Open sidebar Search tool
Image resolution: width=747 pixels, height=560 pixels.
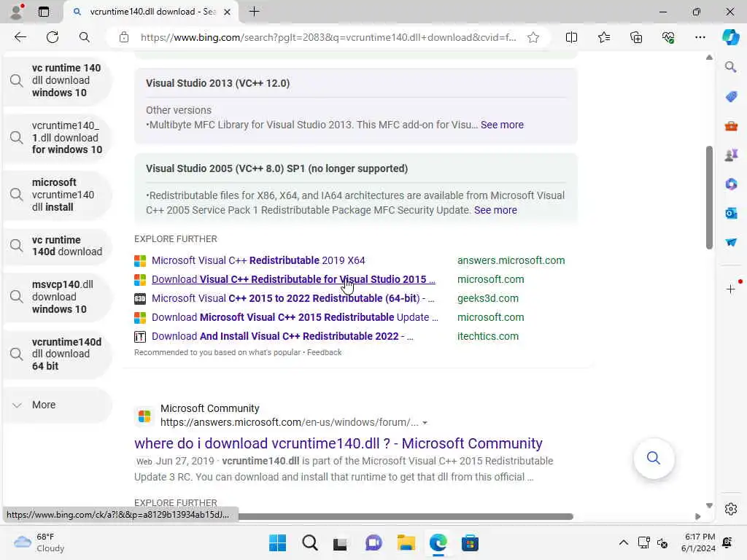(731, 66)
